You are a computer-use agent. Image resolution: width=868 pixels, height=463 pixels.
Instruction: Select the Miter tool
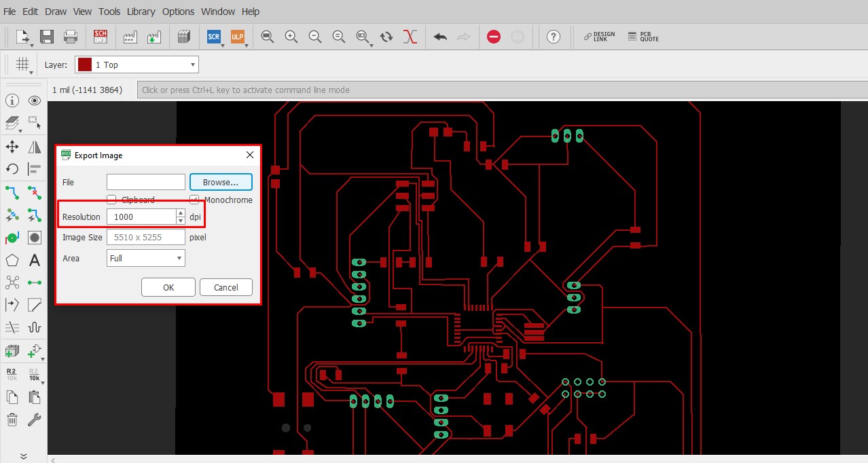pos(35,305)
